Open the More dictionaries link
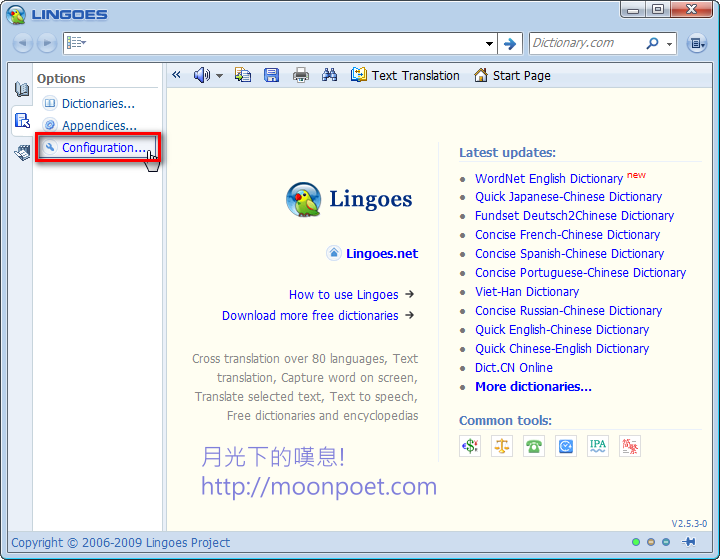Screen dimensions: 720x560 [533, 386]
